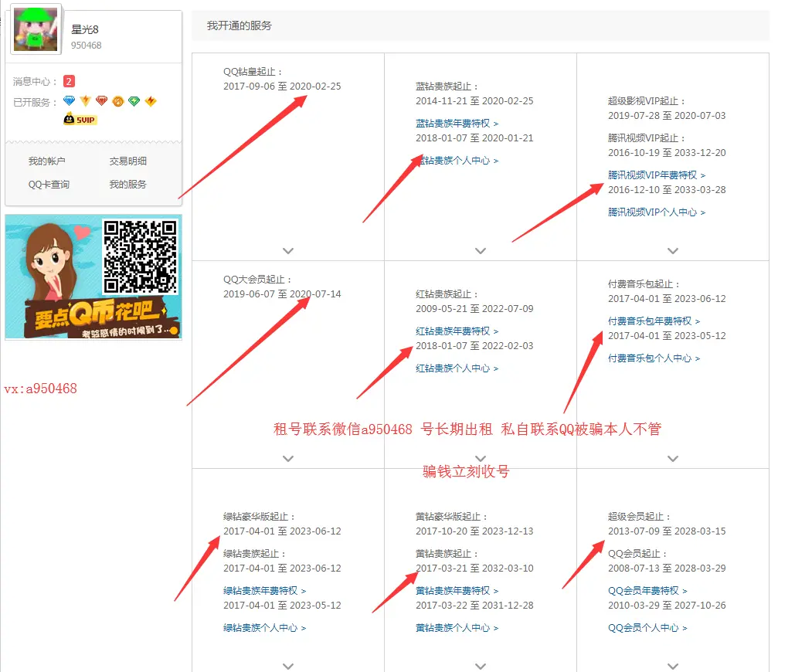Click the blue diamond service icon
This screenshot has width=812, height=672.
coord(69,101)
